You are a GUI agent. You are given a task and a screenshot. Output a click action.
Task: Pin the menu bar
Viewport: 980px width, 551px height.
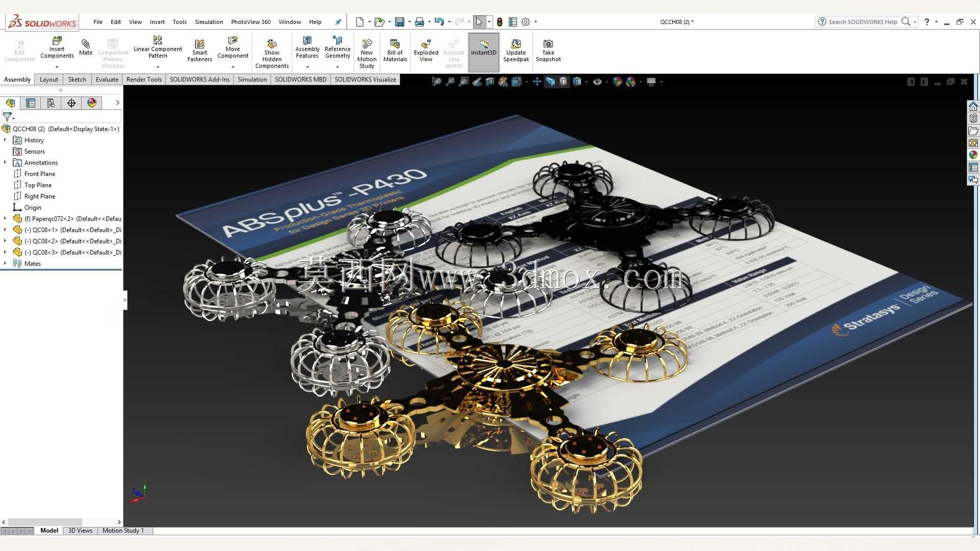pos(338,22)
